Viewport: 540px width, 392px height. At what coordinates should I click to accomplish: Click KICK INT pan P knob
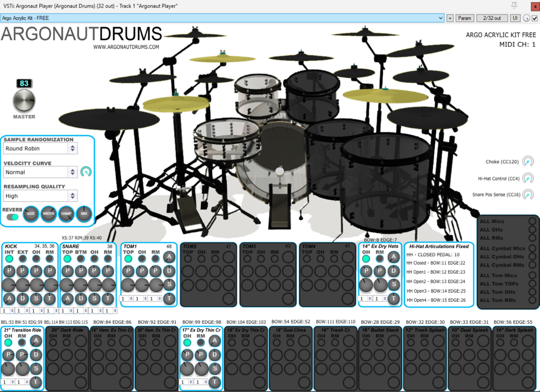click(9, 271)
